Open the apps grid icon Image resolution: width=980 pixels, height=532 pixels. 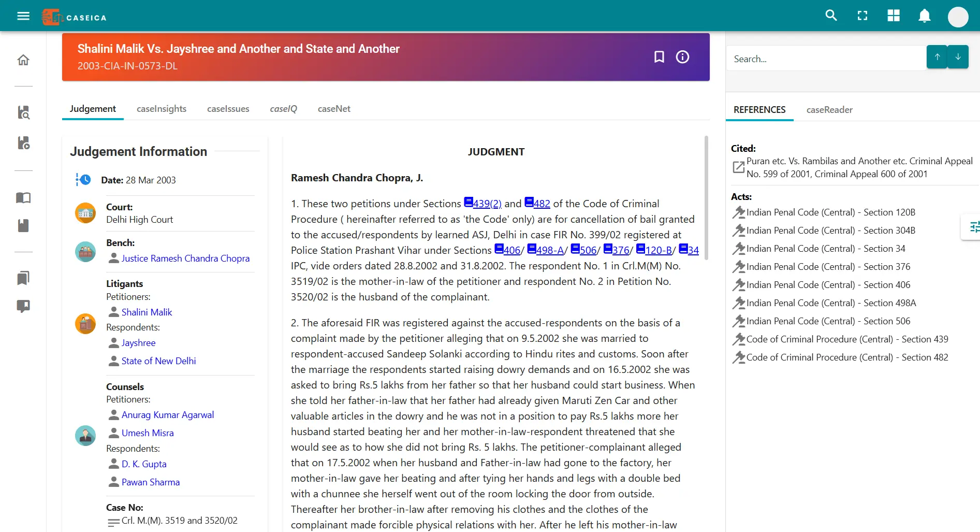(x=894, y=16)
